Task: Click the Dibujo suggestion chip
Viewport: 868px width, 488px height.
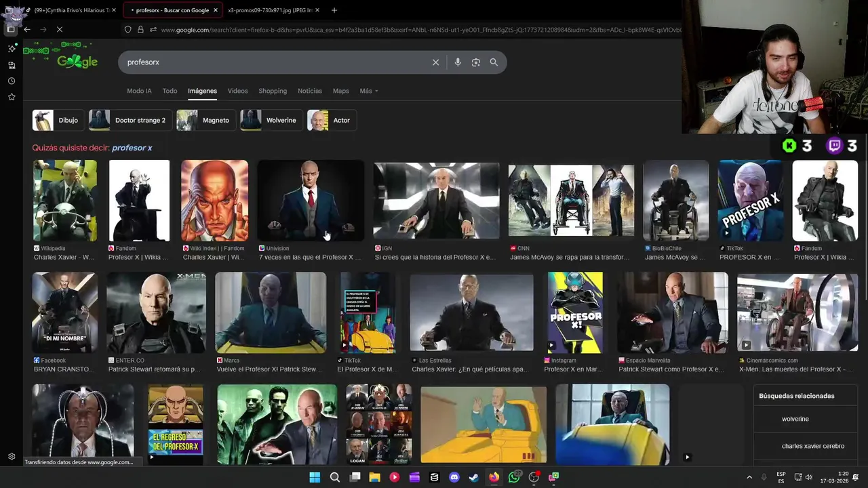Action: coord(58,120)
